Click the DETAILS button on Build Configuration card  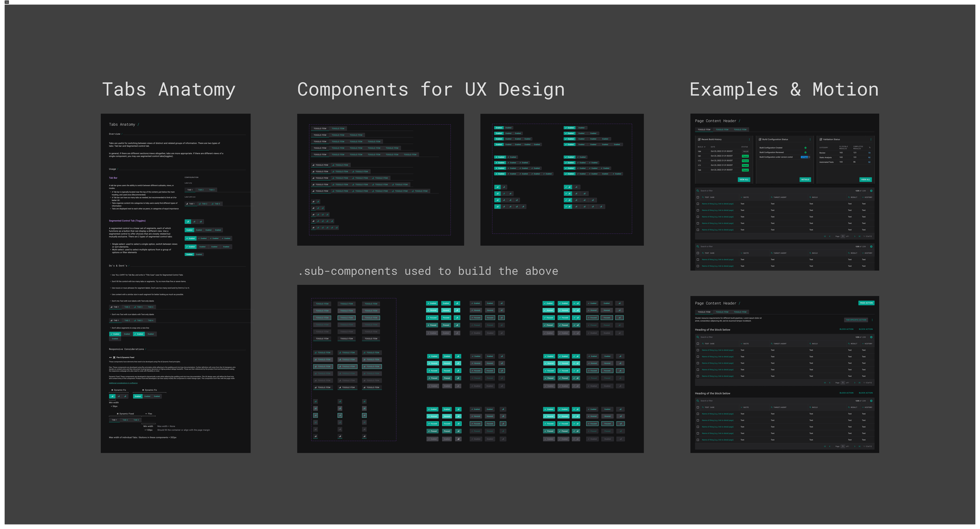coord(805,180)
